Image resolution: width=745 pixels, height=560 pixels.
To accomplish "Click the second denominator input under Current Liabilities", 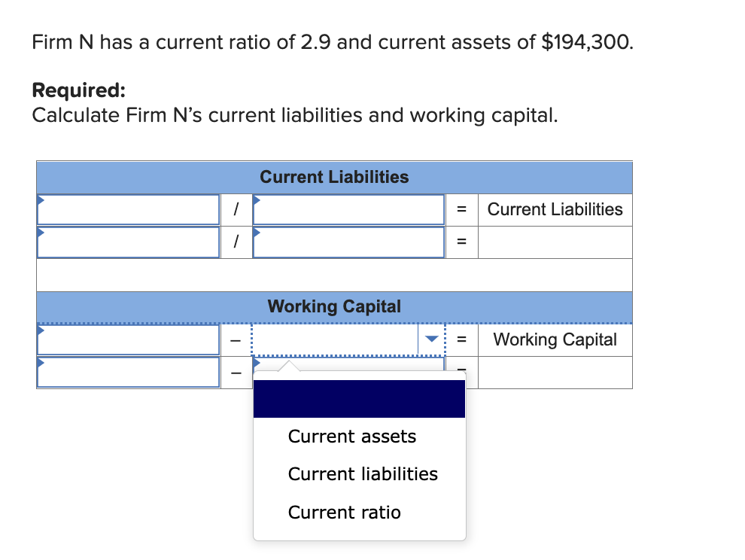I will coord(348,242).
